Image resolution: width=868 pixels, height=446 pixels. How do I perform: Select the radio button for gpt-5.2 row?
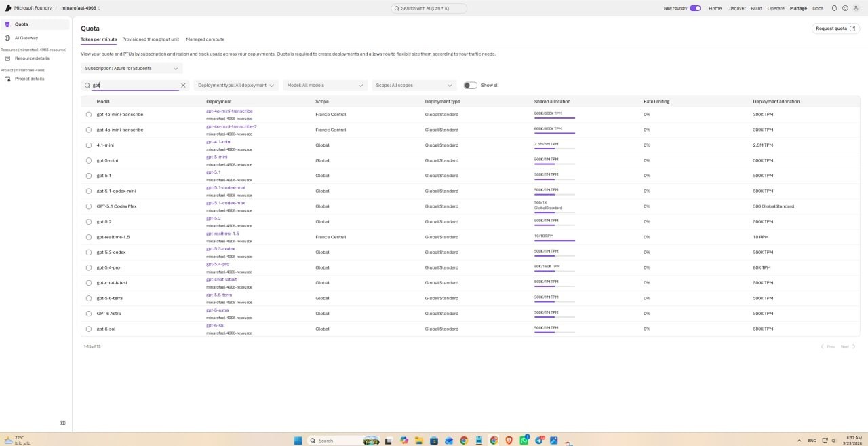tap(89, 222)
